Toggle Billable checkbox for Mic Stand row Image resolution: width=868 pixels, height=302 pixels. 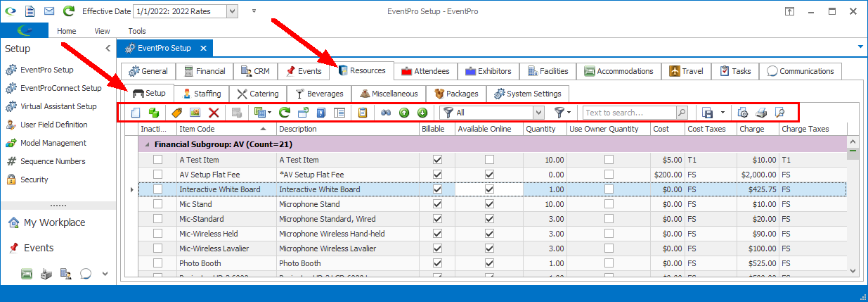[x=438, y=204]
